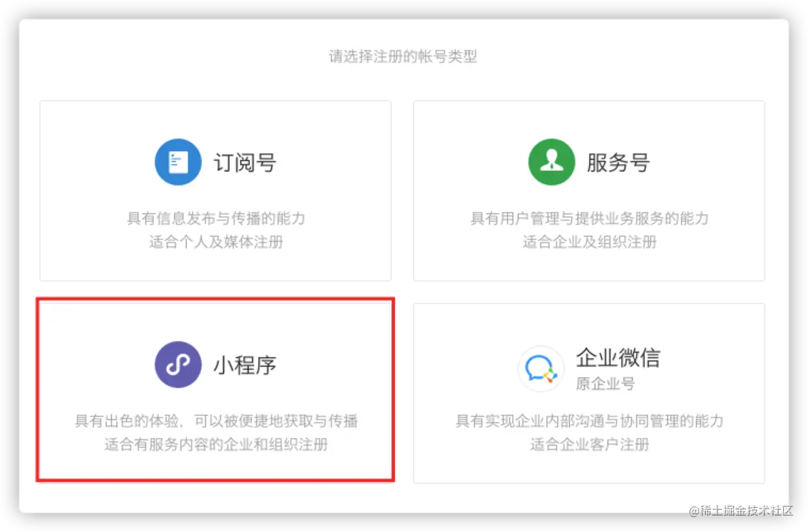Click 适合个人及媒体注册 text
This screenshot has width=808, height=532.
click(216, 242)
